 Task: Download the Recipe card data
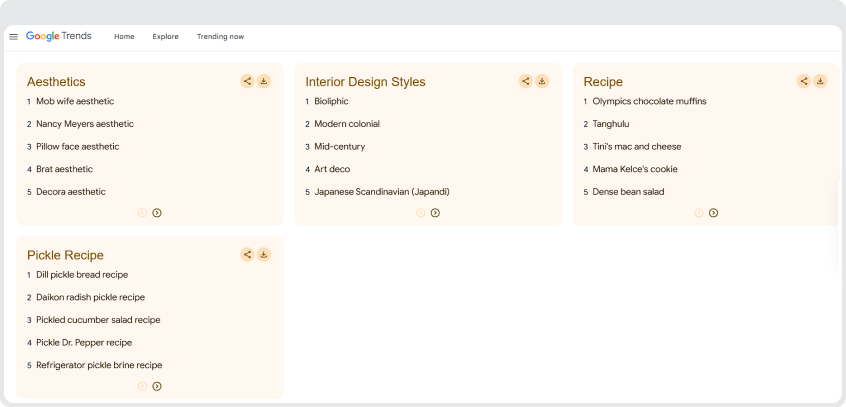[820, 81]
